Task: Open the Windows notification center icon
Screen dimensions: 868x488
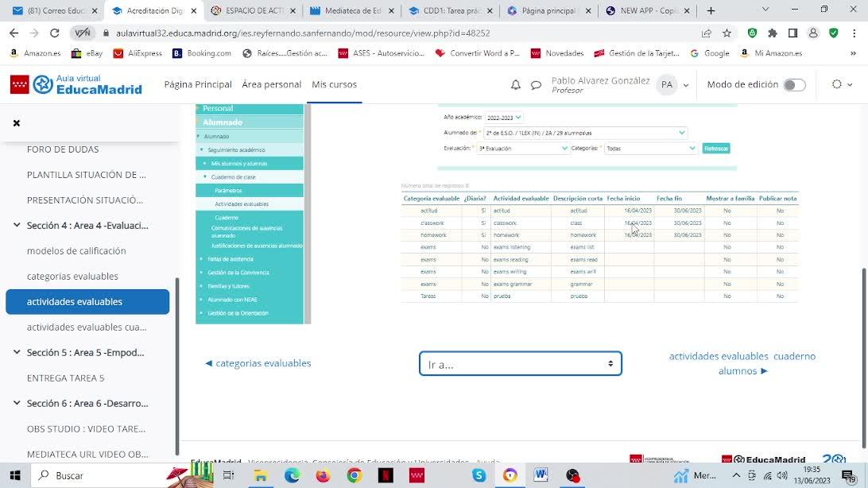Action: point(849,475)
